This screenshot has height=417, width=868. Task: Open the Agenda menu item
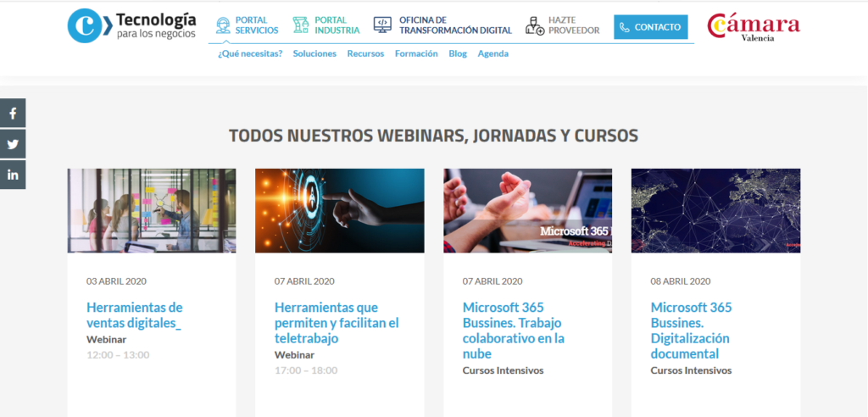492,53
